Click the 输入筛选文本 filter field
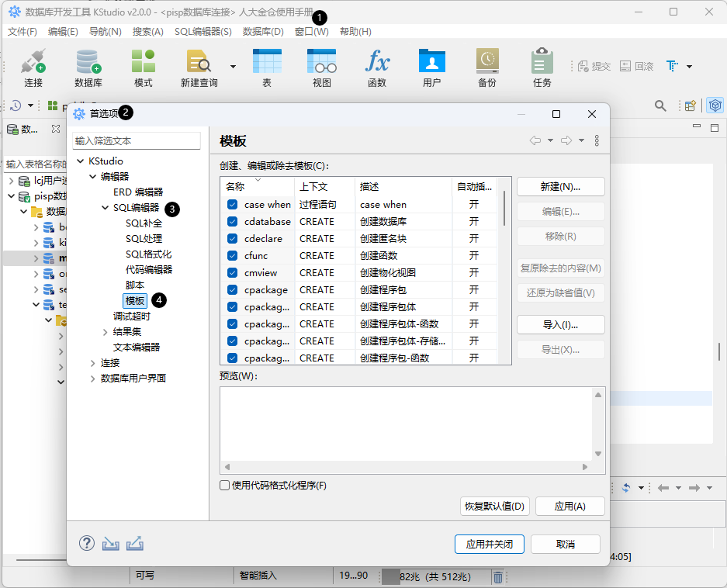727x588 pixels. (x=137, y=141)
